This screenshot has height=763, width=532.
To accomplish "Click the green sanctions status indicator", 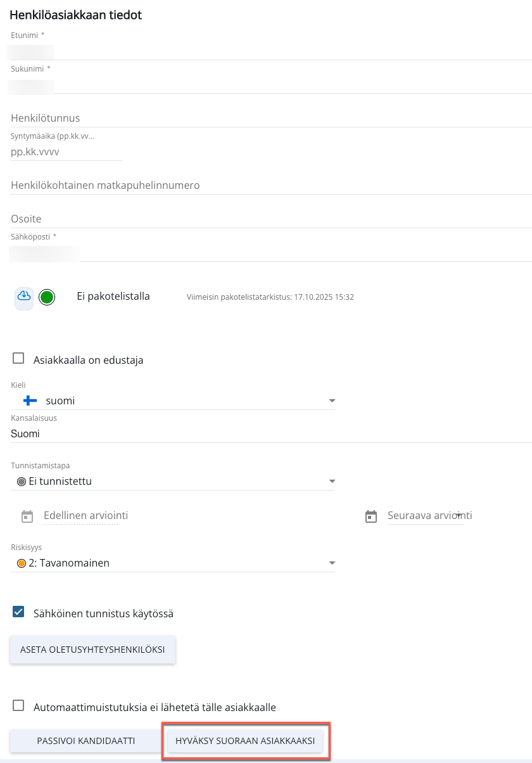I will [x=47, y=297].
